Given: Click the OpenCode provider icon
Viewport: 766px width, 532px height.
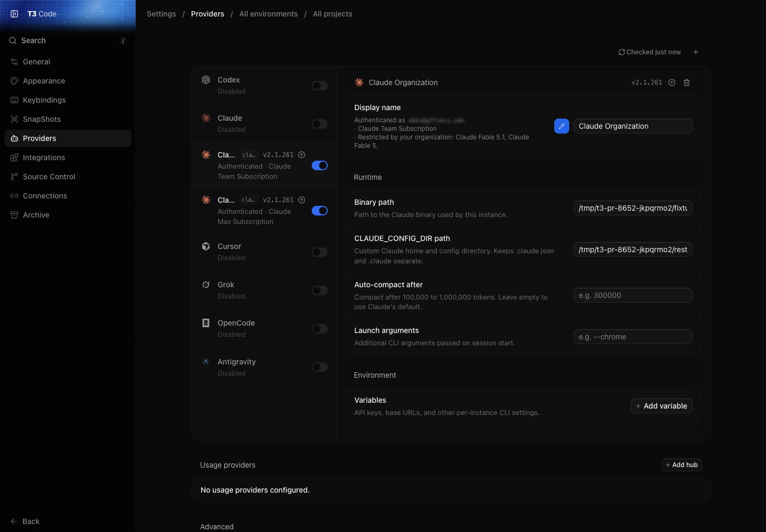Looking at the screenshot, I should (206, 323).
